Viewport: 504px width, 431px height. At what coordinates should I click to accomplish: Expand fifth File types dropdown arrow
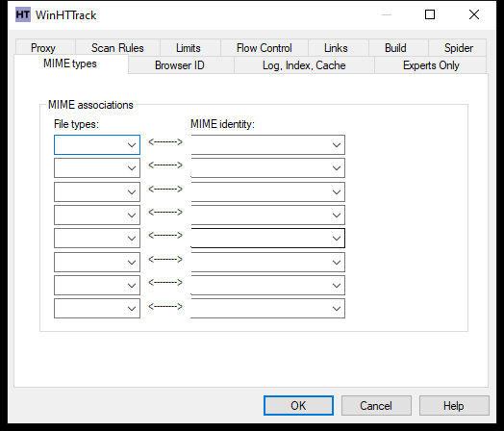click(x=132, y=239)
